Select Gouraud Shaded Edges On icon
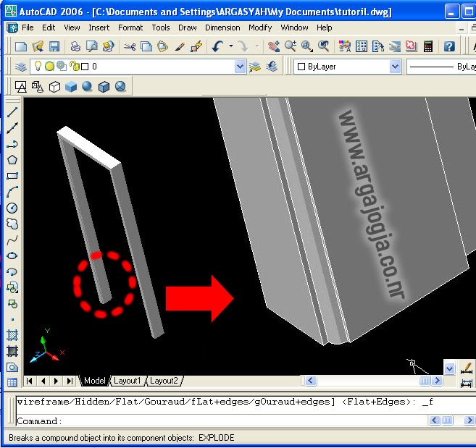Screen dimensions: 476x448 click(x=120, y=87)
